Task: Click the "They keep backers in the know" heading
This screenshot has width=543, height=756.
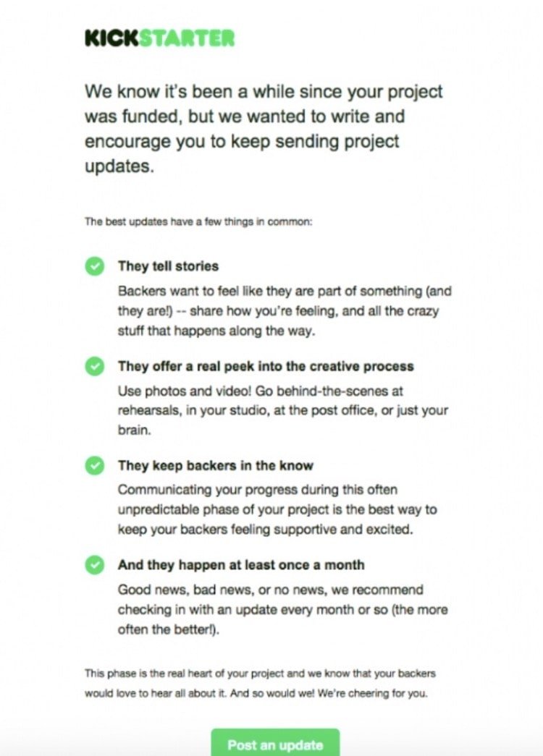Action: coord(215,465)
